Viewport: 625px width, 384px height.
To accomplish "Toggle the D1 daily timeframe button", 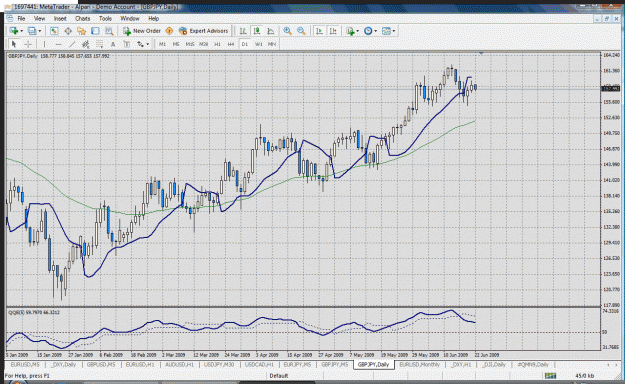I will click(x=245, y=44).
